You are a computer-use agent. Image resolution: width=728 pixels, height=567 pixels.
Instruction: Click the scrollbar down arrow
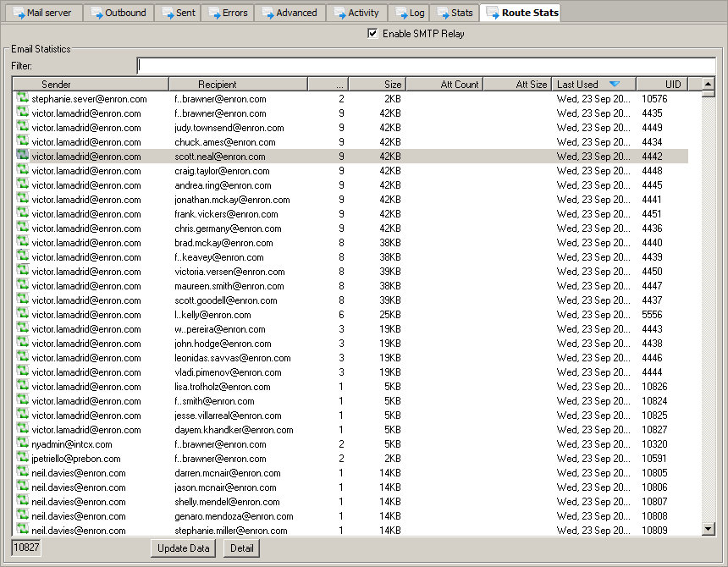tap(709, 529)
